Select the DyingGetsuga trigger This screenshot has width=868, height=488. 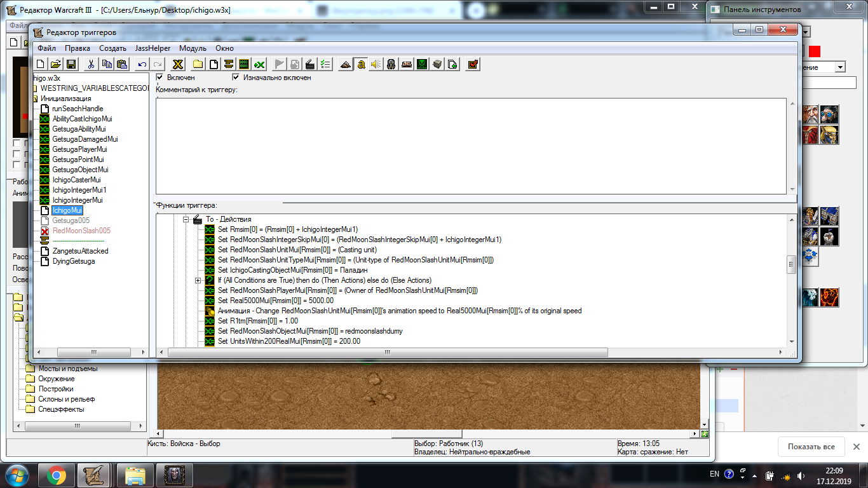74,261
